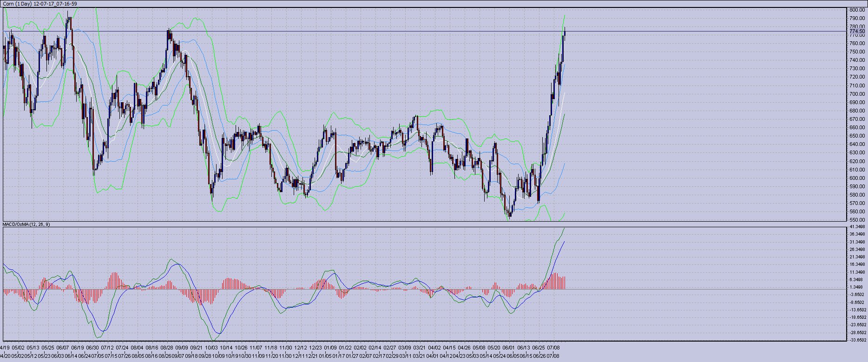This screenshot has width=868, height=362.
Task: Select the MACD/OsMA (12, 26, 9) indicator label
Action: click(x=26, y=224)
